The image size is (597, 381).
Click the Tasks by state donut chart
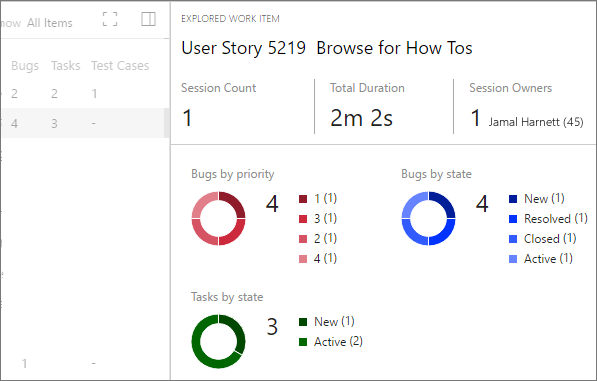pos(219,341)
